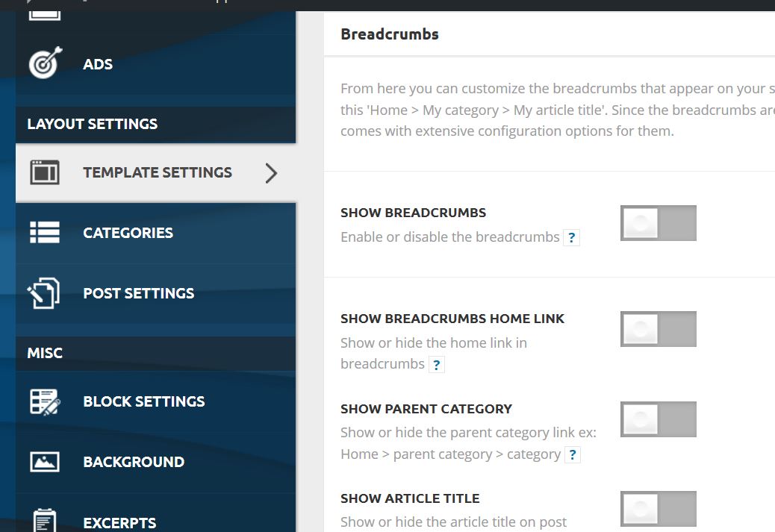Click the Ads target icon
Viewport: 775px width, 532px height.
pyautogui.click(x=46, y=63)
